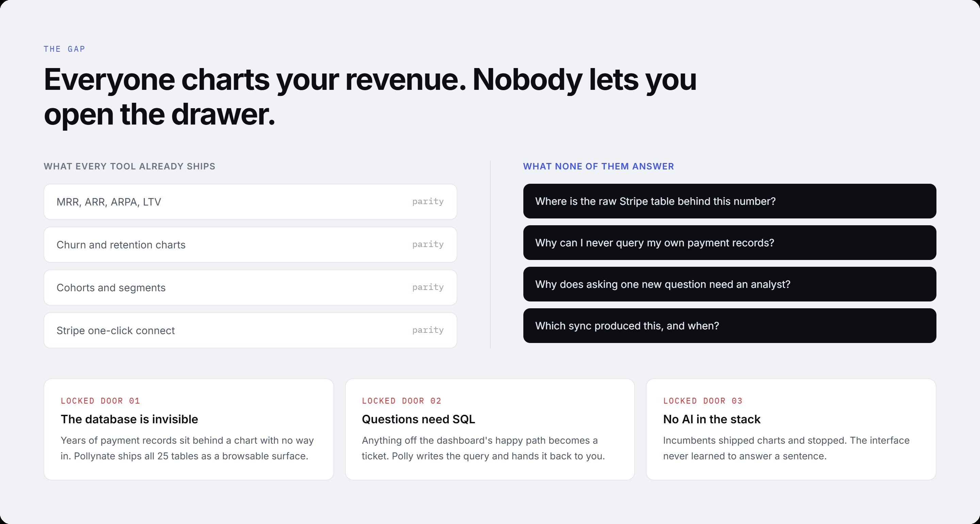The width and height of the screenshot is (980, 524).
Task: Click the 'THE GAP' eyebrow label
Action: click(64, 49)
